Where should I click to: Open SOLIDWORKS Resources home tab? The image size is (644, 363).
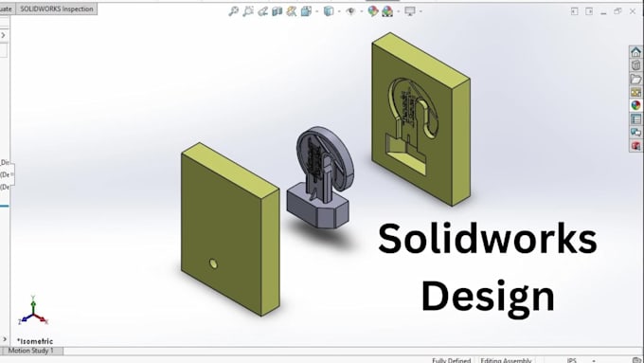click(x=635, y=52)
